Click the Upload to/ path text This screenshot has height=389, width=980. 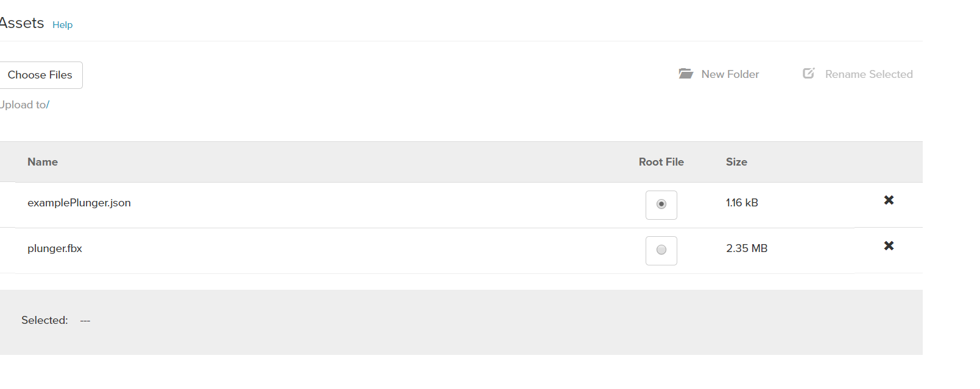coord(24,105)
